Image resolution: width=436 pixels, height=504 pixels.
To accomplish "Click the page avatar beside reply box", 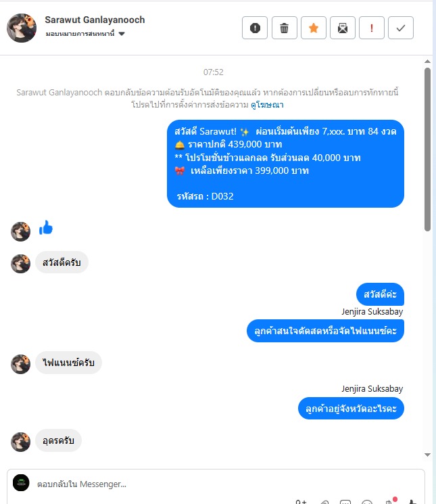I will pyautogui.click(x=21, y=483).
